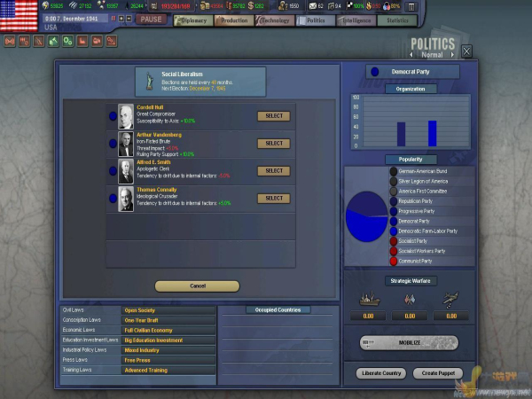The image size is (532, 399).
Task: Click the fuel barrel icon
Action: (x=229, y=6)
